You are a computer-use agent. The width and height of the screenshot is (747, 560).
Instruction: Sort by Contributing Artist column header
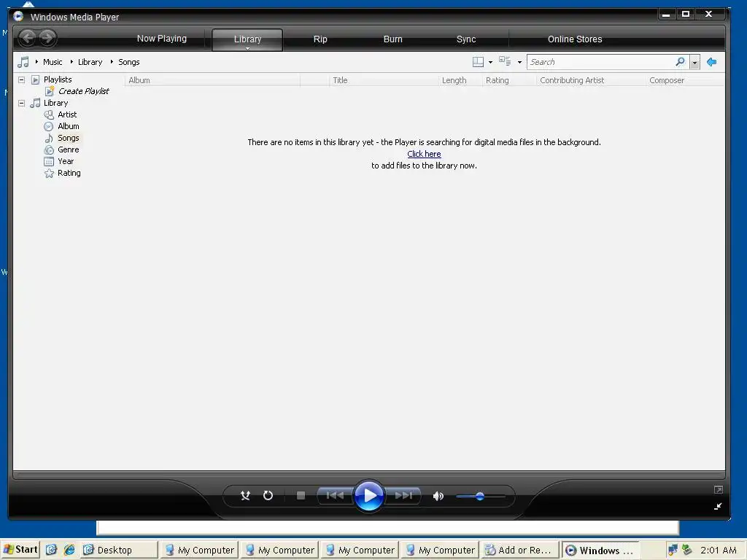point(590,80)
